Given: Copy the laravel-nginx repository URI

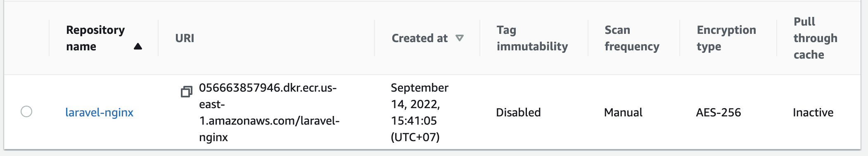Looking at the screenshot, I should 187,91.
